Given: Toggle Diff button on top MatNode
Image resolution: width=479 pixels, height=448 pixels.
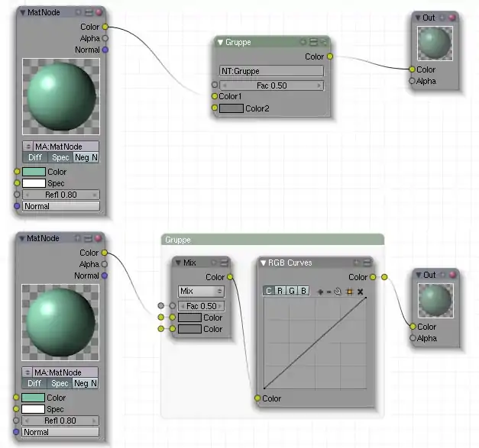Looking at the screenshot, I should pyautogui.click(x=35, y=157).
